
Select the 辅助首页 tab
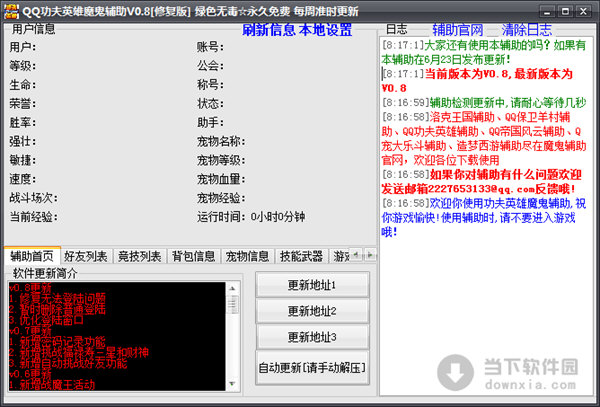[x=32, y=256]
